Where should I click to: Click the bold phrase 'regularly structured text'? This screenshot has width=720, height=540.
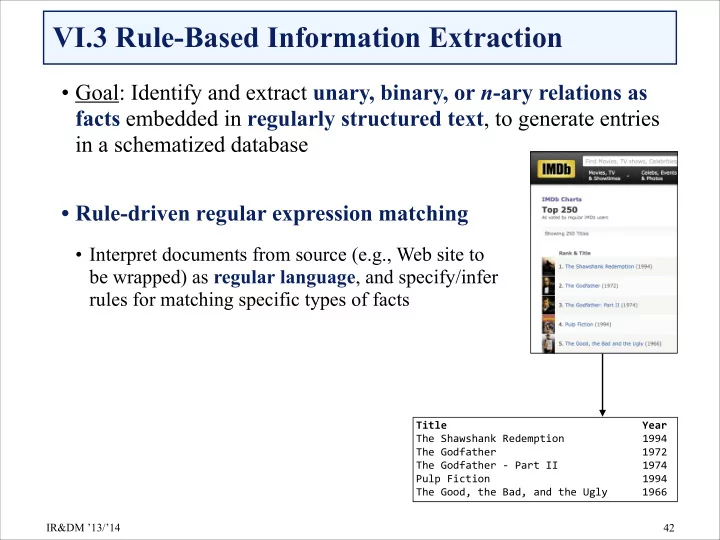(366, 119)
